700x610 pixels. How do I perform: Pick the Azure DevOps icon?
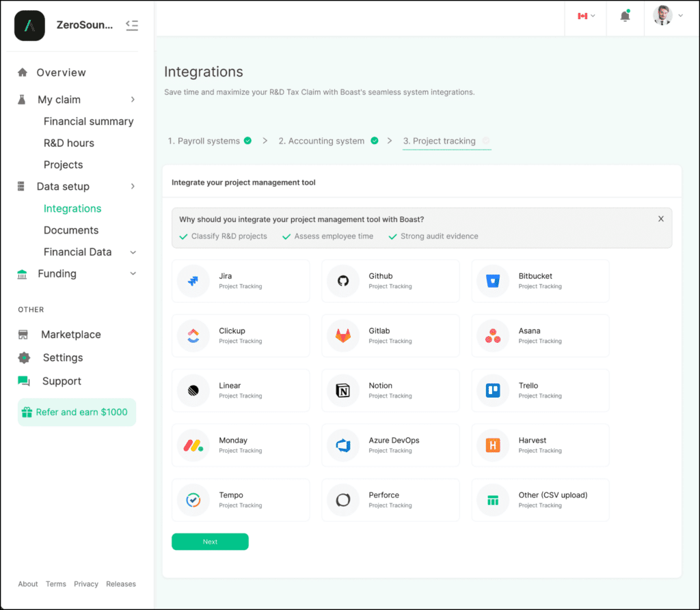point(343,445)
